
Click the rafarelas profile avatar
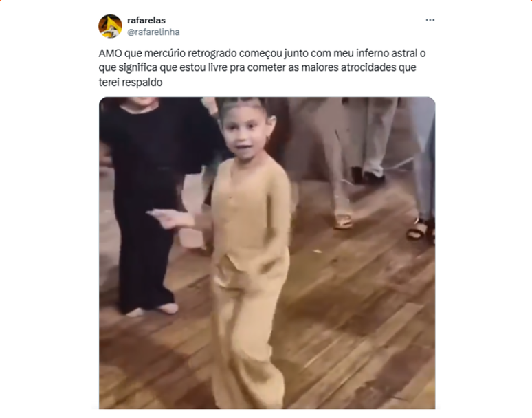[110, 26]
